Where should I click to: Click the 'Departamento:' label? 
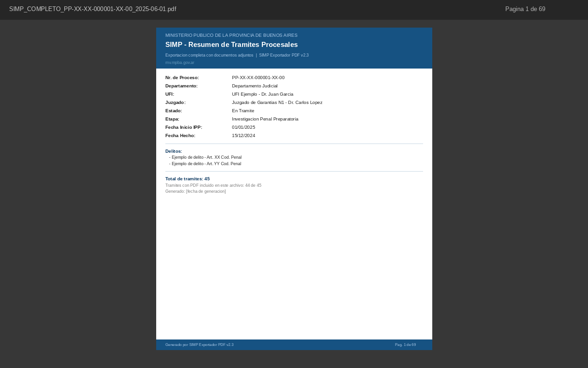pyautogui.click(x=181, y=86)
